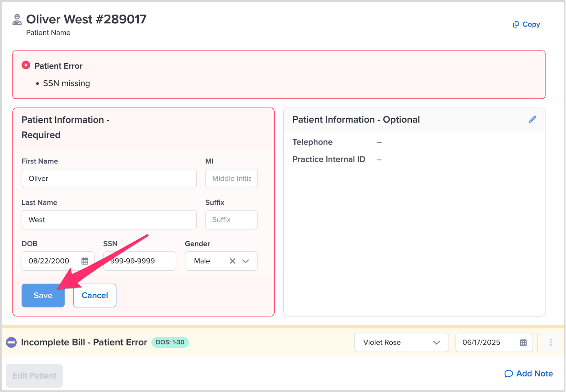Click the Patient Information - Optional heading

pos(356,120)
